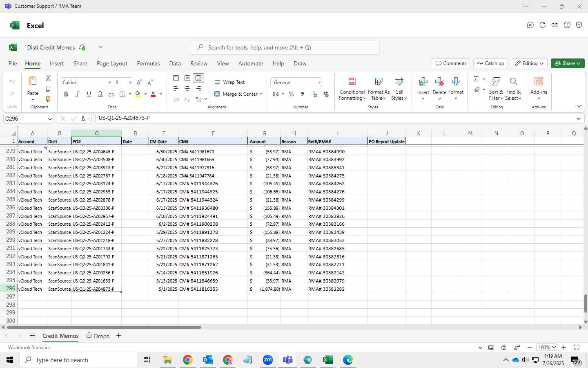This screenshot has width=588, height=368.
Task: Open the Data ribbon tab
Action: (x=175, y=63)
